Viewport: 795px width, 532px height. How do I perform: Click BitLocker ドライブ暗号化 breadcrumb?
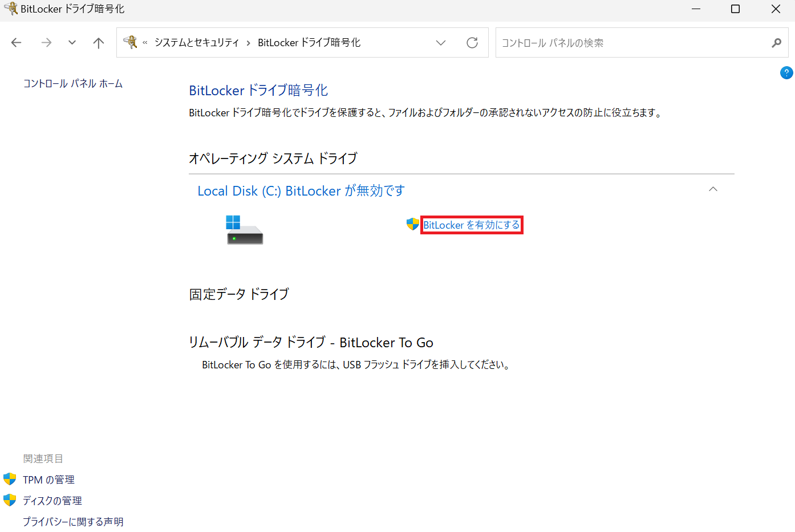[x=309, y=43]
